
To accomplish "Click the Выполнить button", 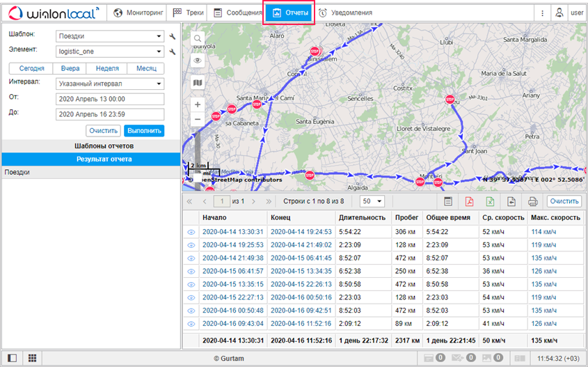I will tap(143, 130).
